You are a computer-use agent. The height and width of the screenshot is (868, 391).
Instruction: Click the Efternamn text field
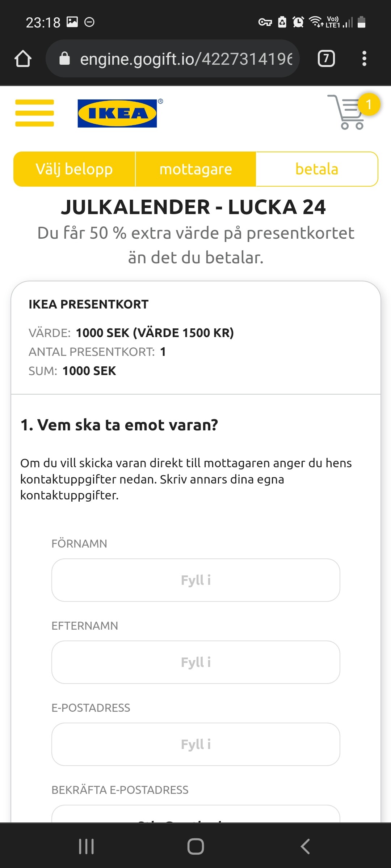click(x=195, y=662)
